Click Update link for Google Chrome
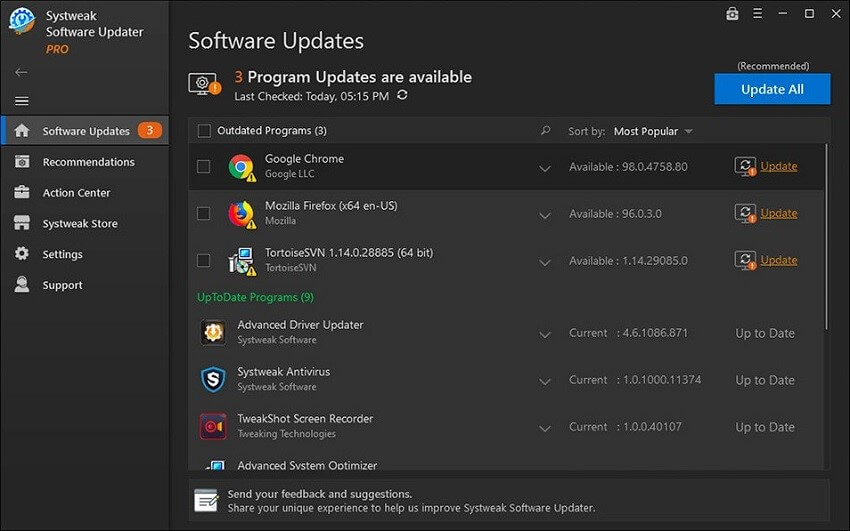 (778, 166)
